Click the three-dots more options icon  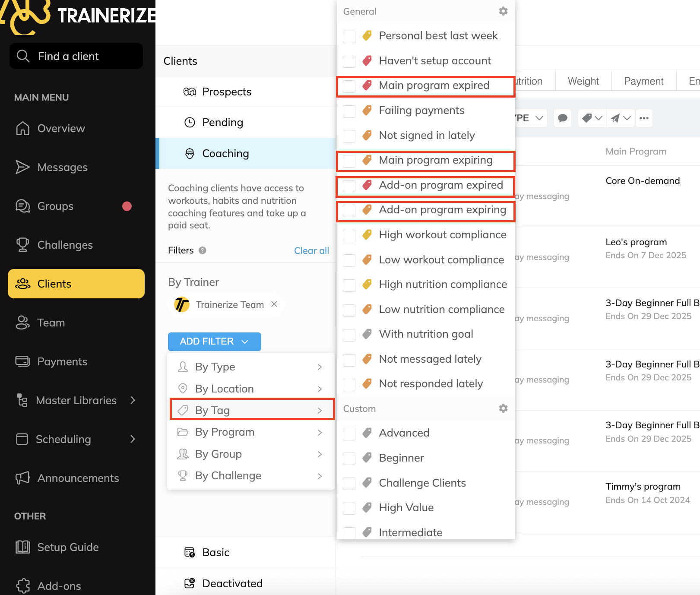(644, 118)
